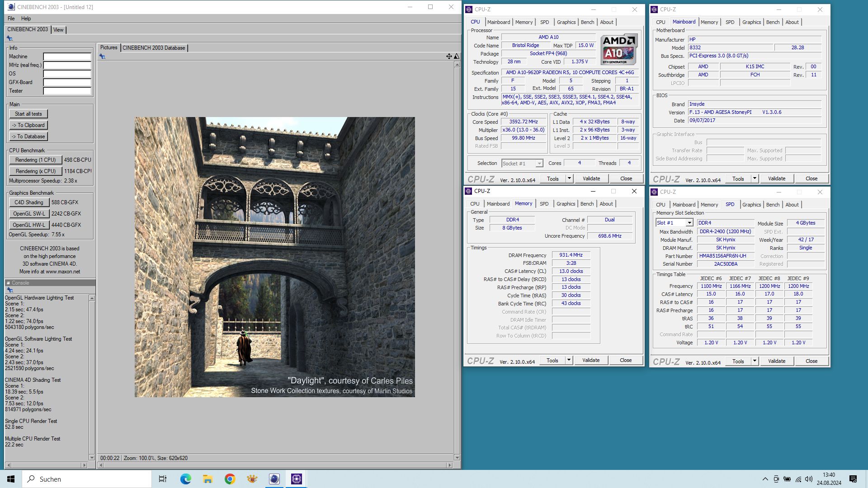The image size is (868, 488).
Task: Run the Rendering (x CPU) benchmark
Action: coord(35,171)
